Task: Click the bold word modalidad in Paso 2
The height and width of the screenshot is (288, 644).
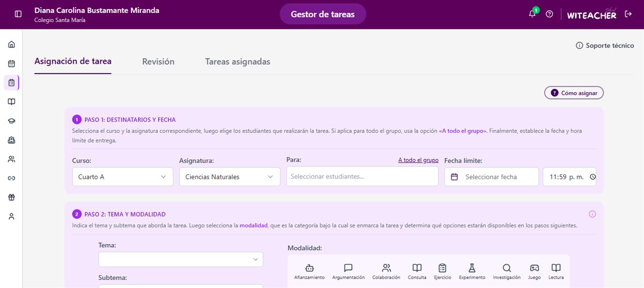Action: coord(253,226)
